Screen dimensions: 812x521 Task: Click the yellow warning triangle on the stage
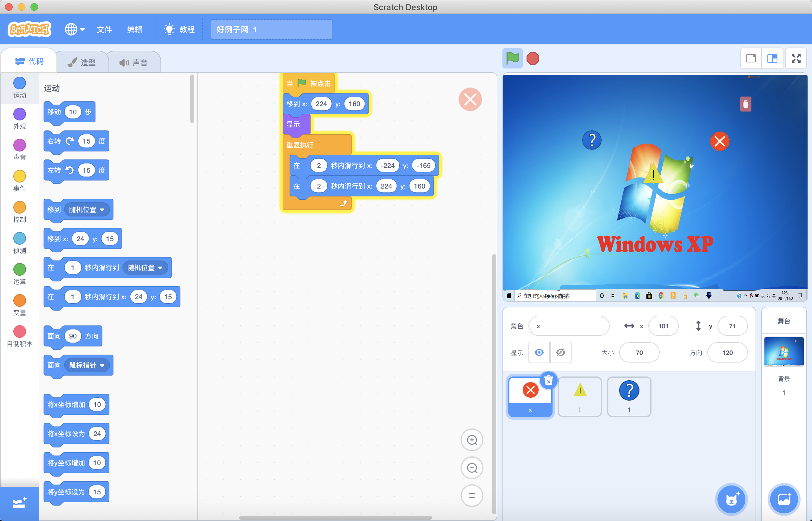point(653,173)
